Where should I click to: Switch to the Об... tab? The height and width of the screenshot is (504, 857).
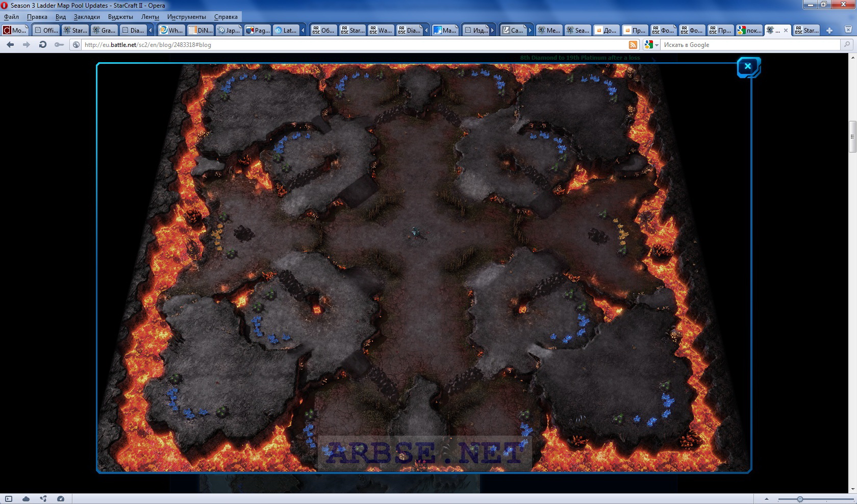tap(323, 30)
